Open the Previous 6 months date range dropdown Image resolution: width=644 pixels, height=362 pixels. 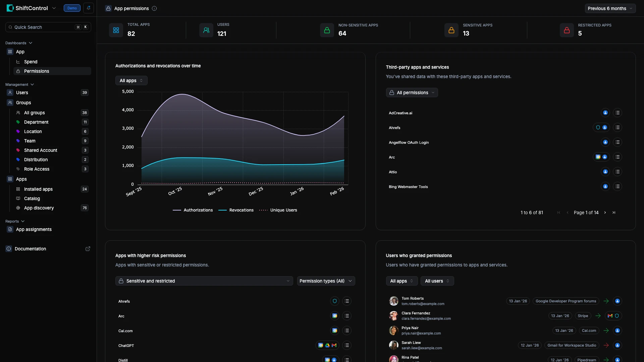610,8
